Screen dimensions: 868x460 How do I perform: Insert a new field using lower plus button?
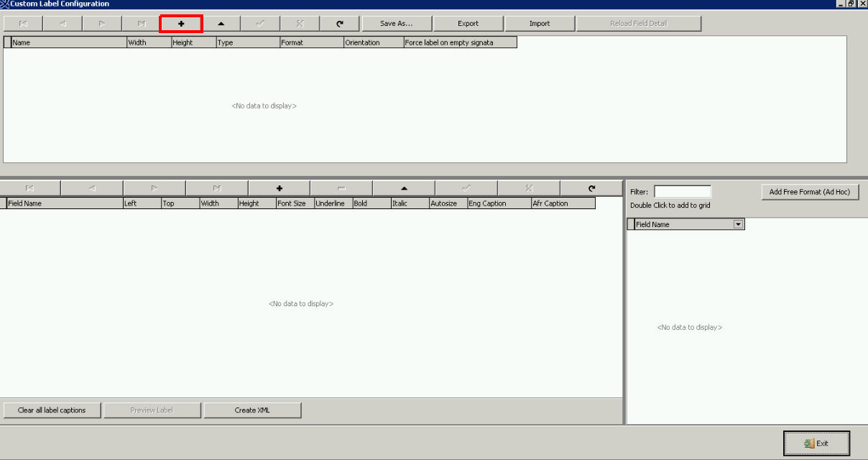(280, 188)
